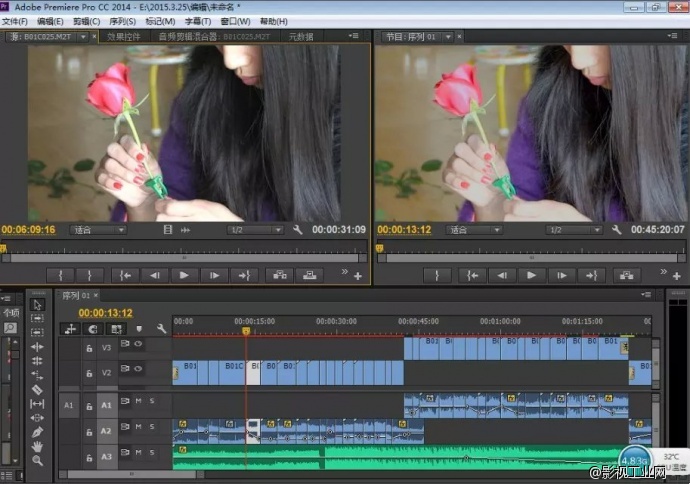The width and height of the screenshot is (690, 484).
Task: Solo the A1 audio track
Action: click(x=152, y=401)
